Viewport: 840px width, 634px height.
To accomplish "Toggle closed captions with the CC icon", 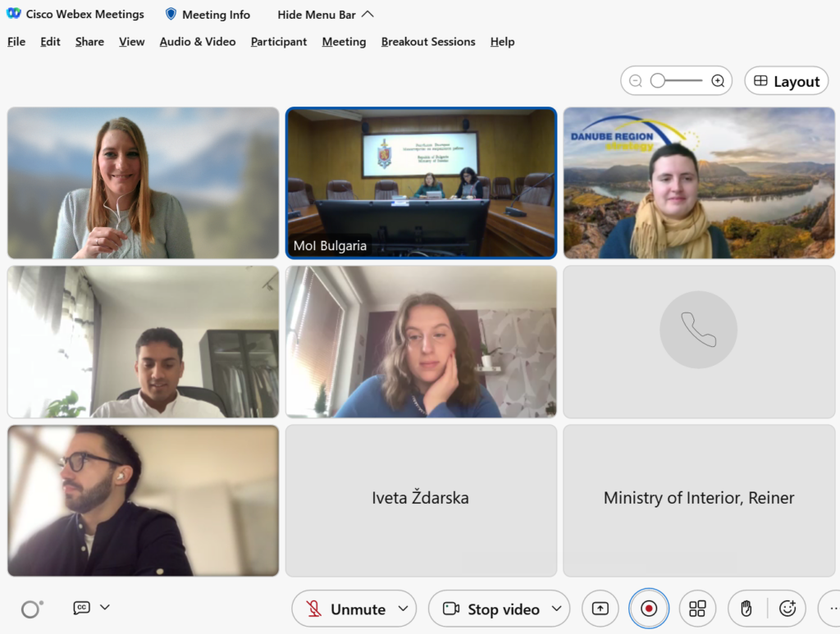I will (81, 608).
